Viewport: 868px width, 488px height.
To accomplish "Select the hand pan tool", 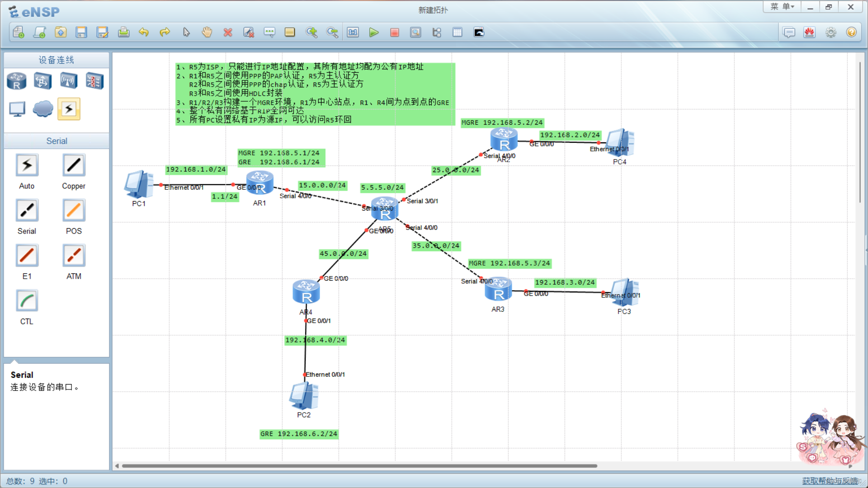I will (x=207, y=33).
